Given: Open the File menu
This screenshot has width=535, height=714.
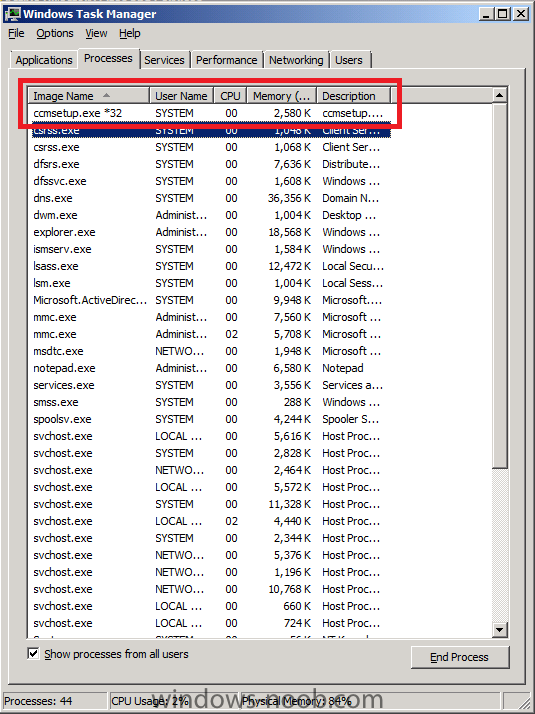Looking at the screenshot, I should (x=16, y=33).
